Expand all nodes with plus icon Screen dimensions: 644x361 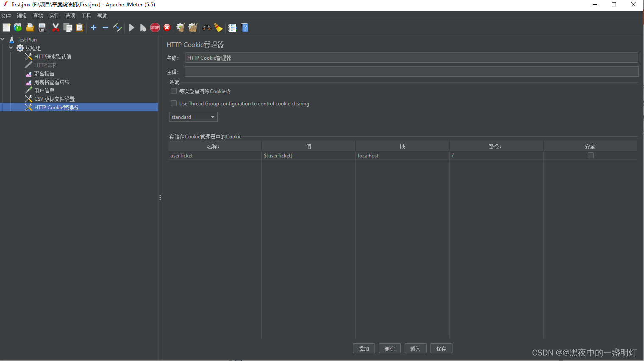tap(94, 28)
